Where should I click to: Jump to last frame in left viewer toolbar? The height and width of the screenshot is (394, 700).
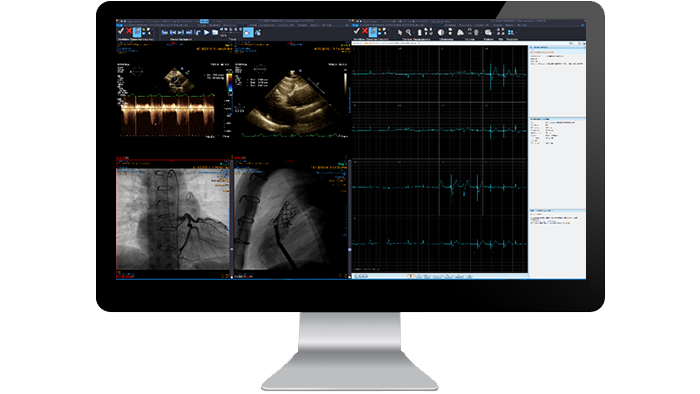[x=189, y=33]
